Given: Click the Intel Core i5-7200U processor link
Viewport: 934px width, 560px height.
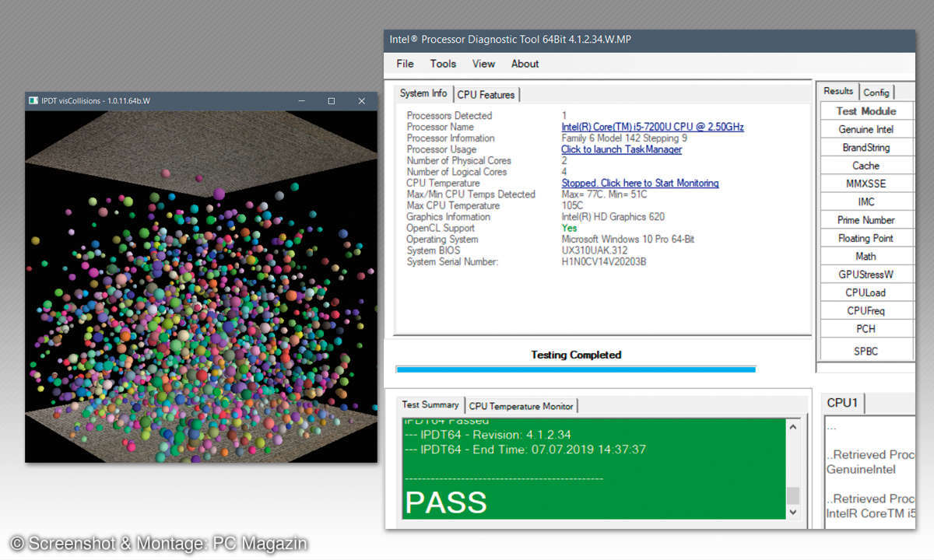Looking at the screenshot, I should (652, 127).
